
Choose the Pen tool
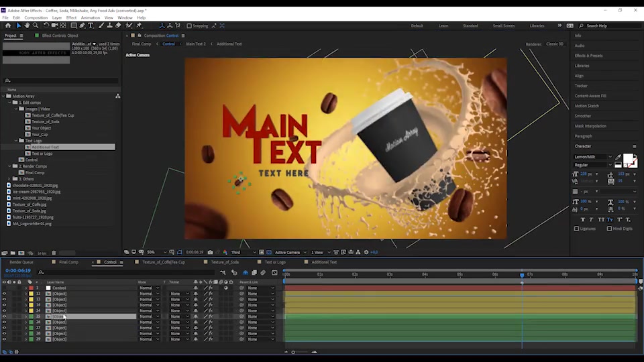(82, 25)
